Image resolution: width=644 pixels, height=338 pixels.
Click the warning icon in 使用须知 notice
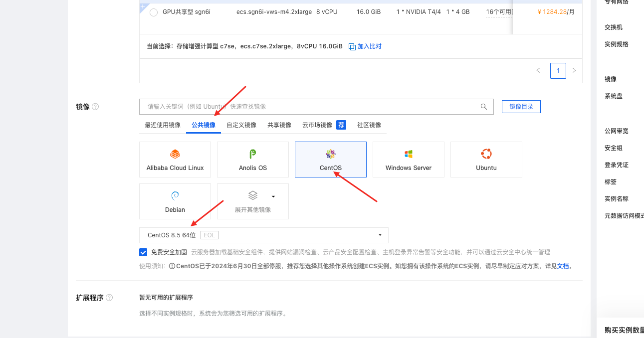172,266
